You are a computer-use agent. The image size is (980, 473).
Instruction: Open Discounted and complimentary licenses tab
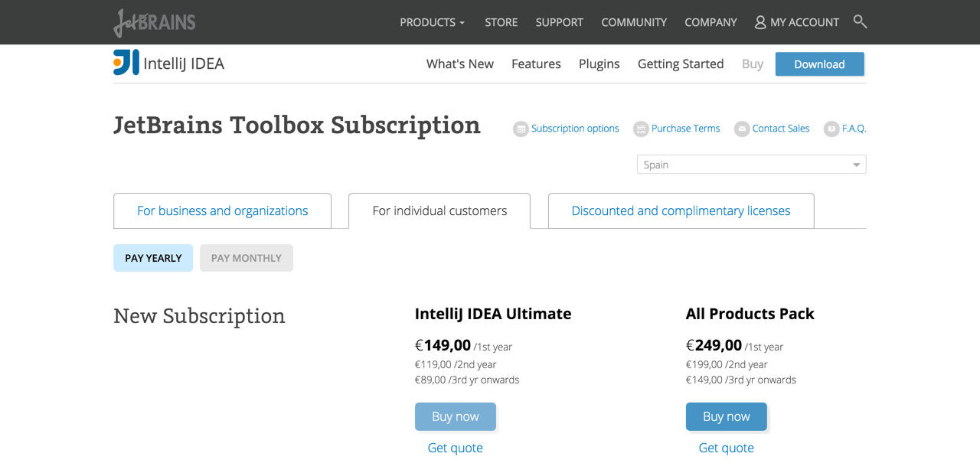point(681,210)
